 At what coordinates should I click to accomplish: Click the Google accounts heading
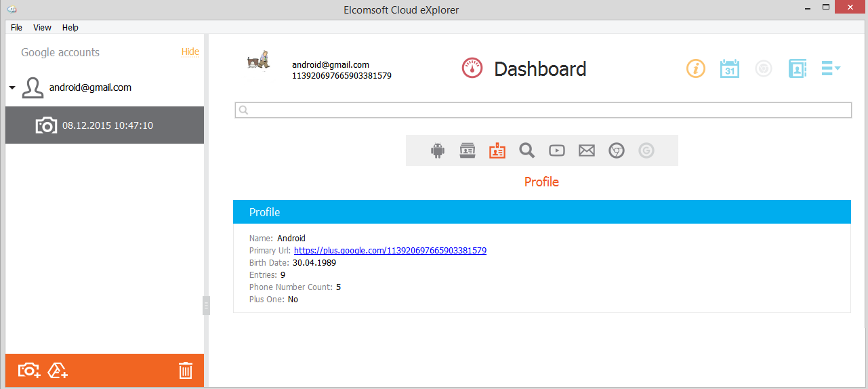click(x=60, y=52)
